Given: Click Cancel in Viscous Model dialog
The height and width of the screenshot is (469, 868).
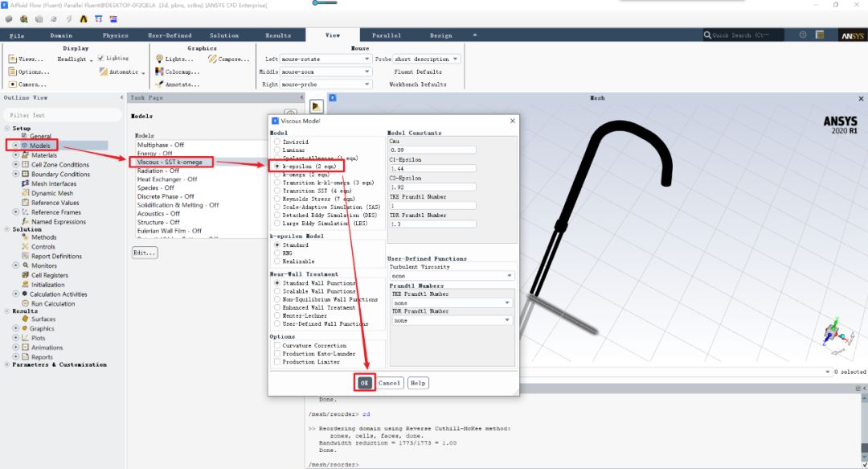Looking at the screenshot, I should (x=389, y=382).
